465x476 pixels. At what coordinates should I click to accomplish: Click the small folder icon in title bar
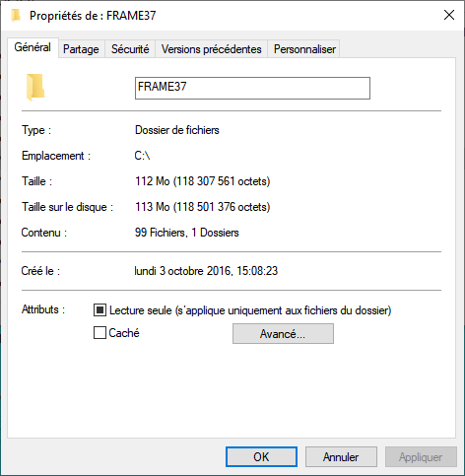coord(16,16)
